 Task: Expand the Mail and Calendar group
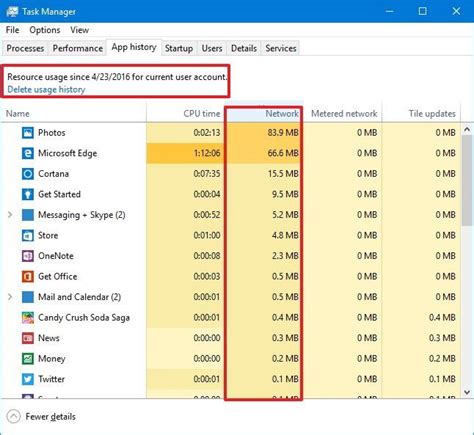pyautogui.click(x=10, y=297)
